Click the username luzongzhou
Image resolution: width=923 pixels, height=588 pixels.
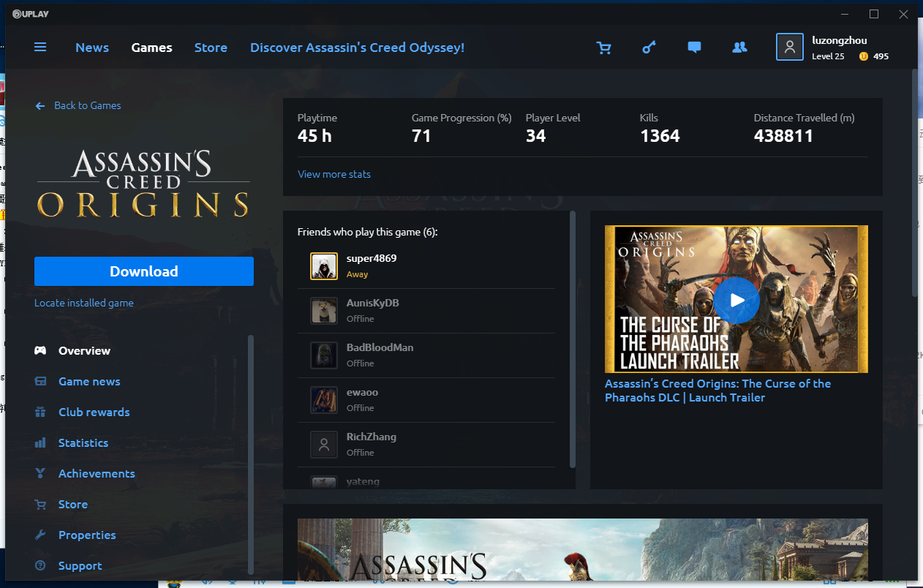pyautogui.click(x=840, y=40)
